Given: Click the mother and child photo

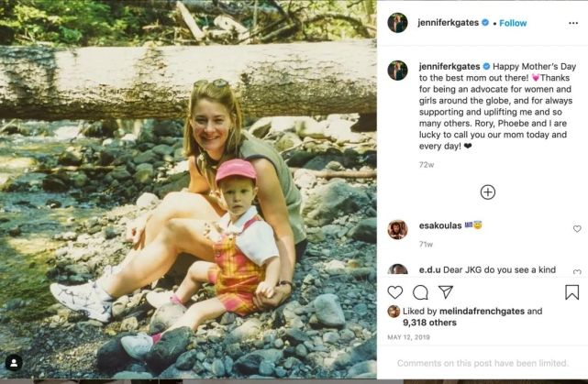Looking at the screenshot, I should point(188,192).
